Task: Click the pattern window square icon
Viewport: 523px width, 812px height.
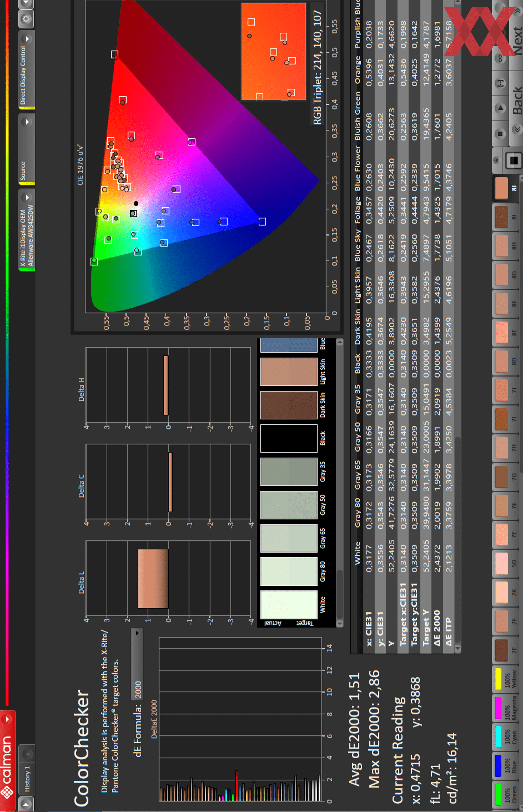Action: click(514, 160)
